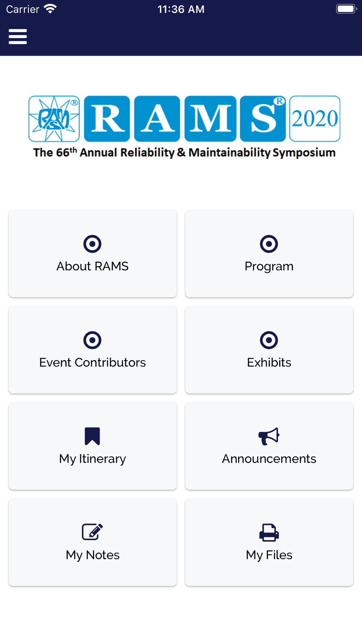Tap the My Files printer icon
Viewport: 362px width, 644px height.
click(x=269, y=532)
